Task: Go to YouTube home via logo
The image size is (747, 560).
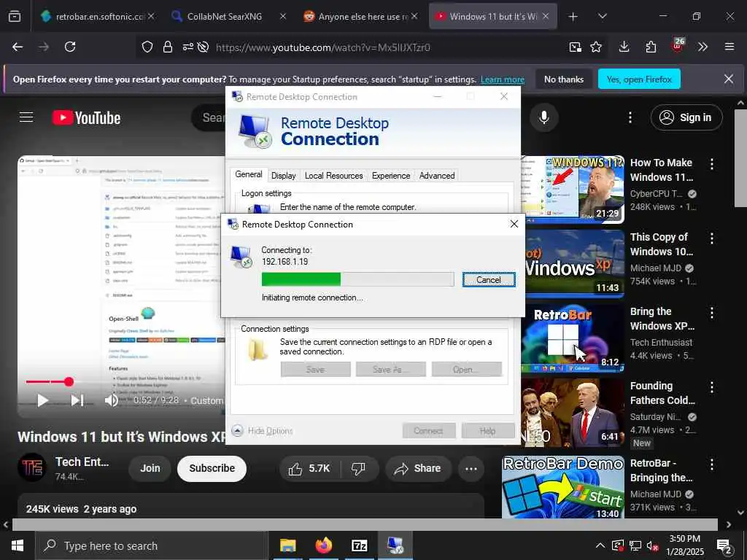Action: (x=86, y=117)
